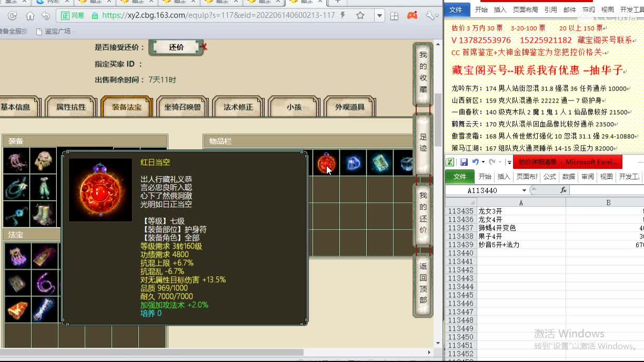Click the browser refresh icon
The height and width of the screenshot is (362, 644).
click(13, 16)
